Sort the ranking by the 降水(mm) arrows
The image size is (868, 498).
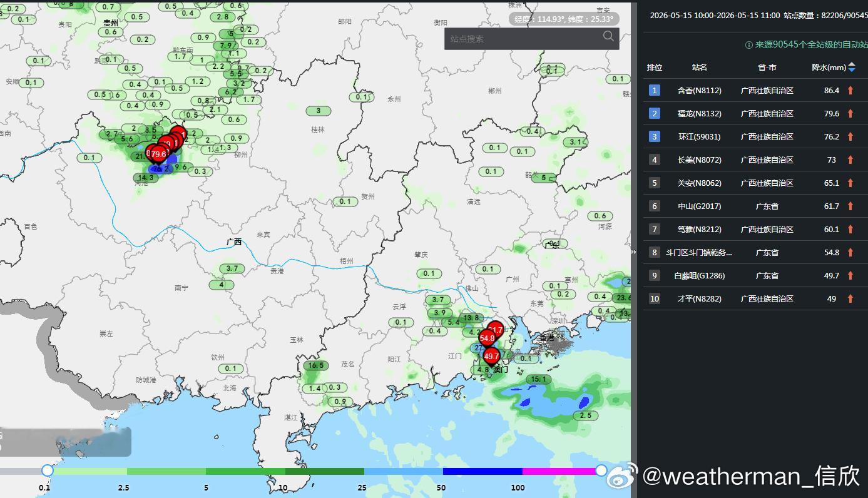[x=852, y=68]
